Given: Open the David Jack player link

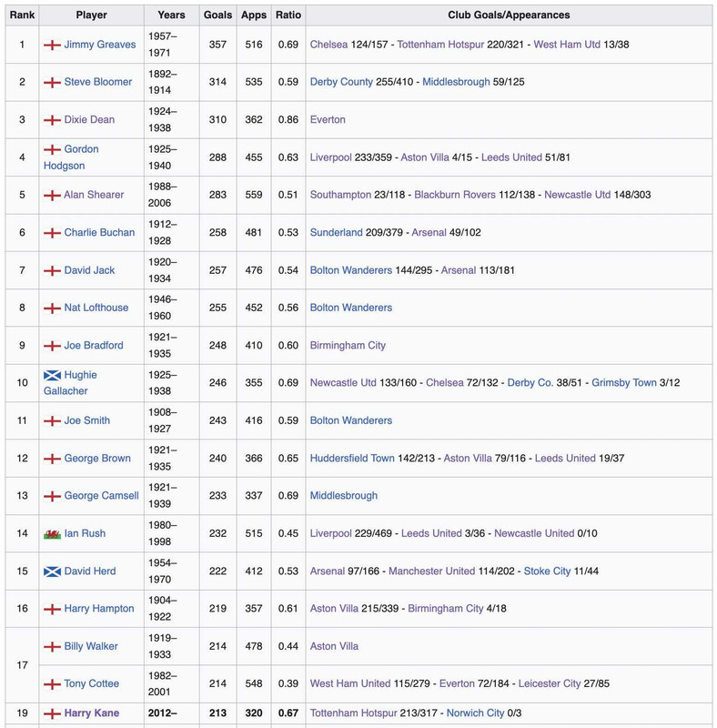Looking at the screenshot, I should (x=89, y=270).
